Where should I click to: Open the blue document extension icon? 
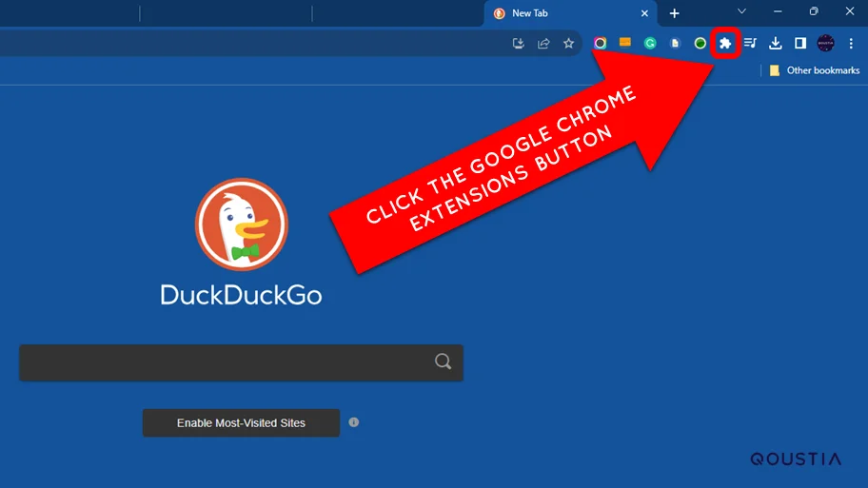(x=675, y=43)
